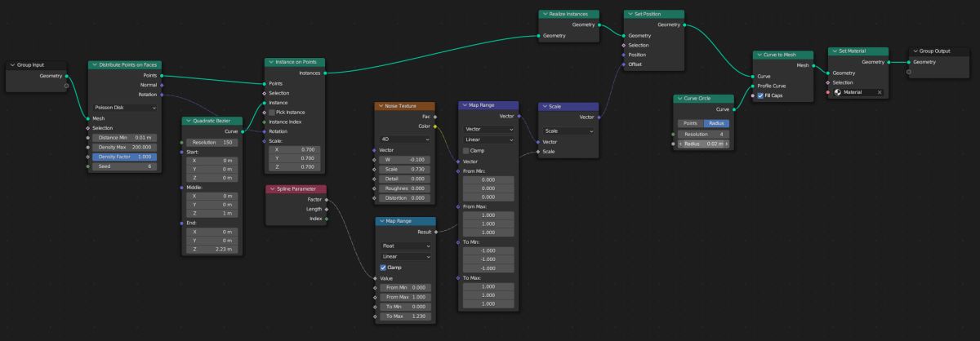Viewport: 980px width, 341px height.
Task: Collapse the Set Material node
Action: (x=833, y=51)
